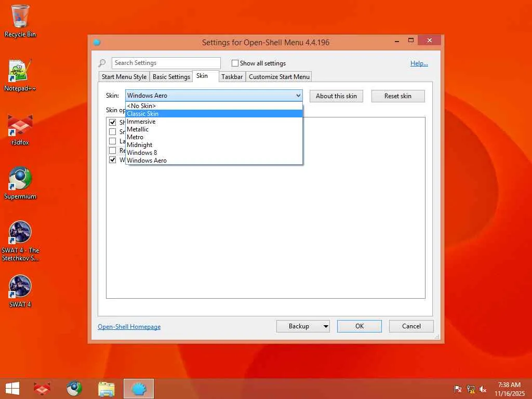Image resolution: width=532 pixels, height=399 pixels.
Task: Open the Backup dropdown button
Action: coord(326,326)
